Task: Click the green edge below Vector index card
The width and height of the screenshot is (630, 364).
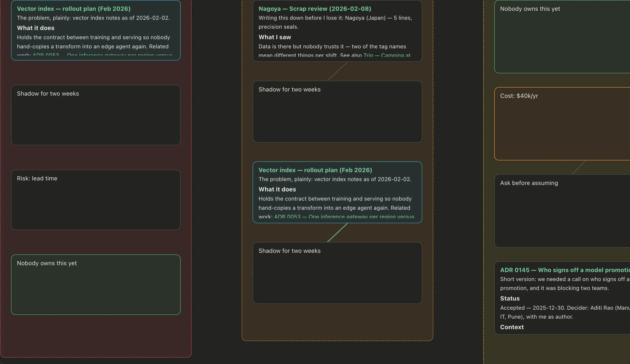Action: [x=337, y=233]
